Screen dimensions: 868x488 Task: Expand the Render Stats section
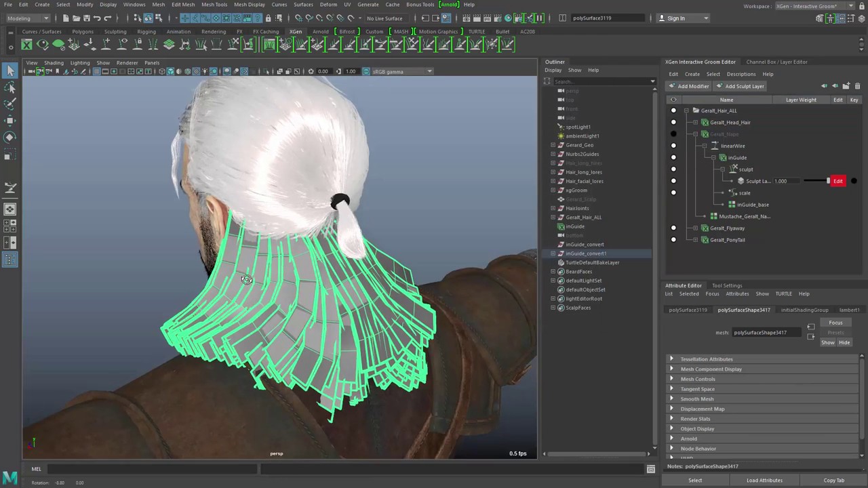[764, 419]
